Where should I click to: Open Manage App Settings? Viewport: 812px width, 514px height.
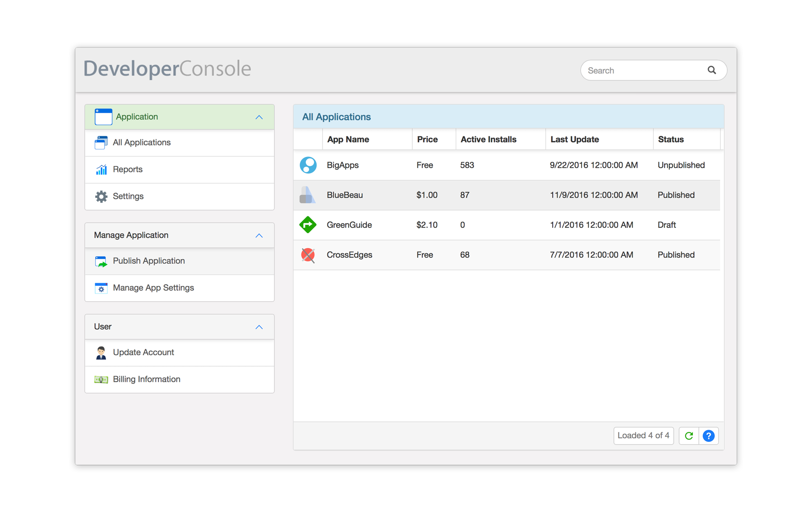(153, 288)
